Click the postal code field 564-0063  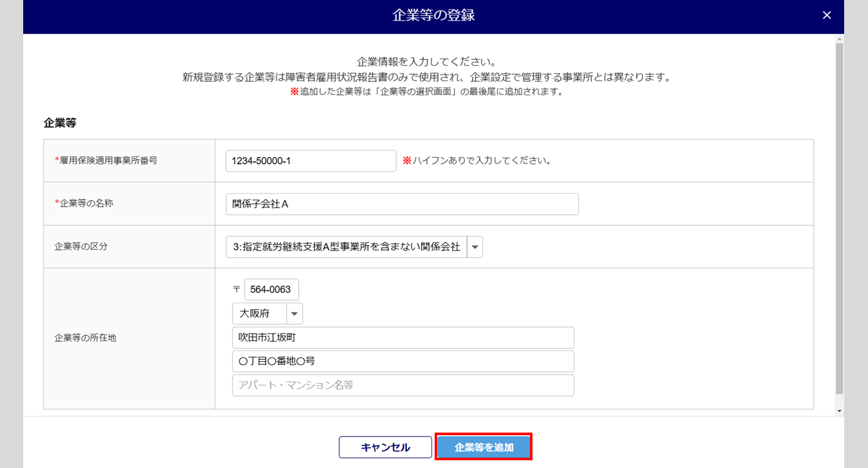271,290
